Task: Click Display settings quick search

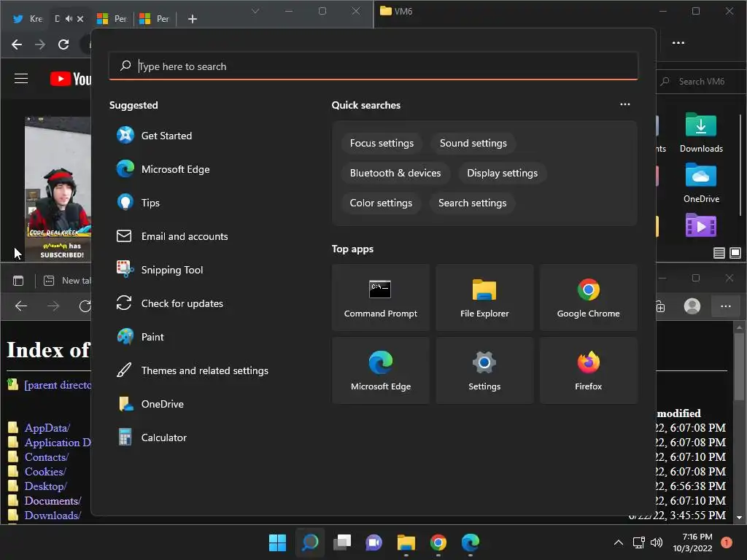Action: coord(502,174)
